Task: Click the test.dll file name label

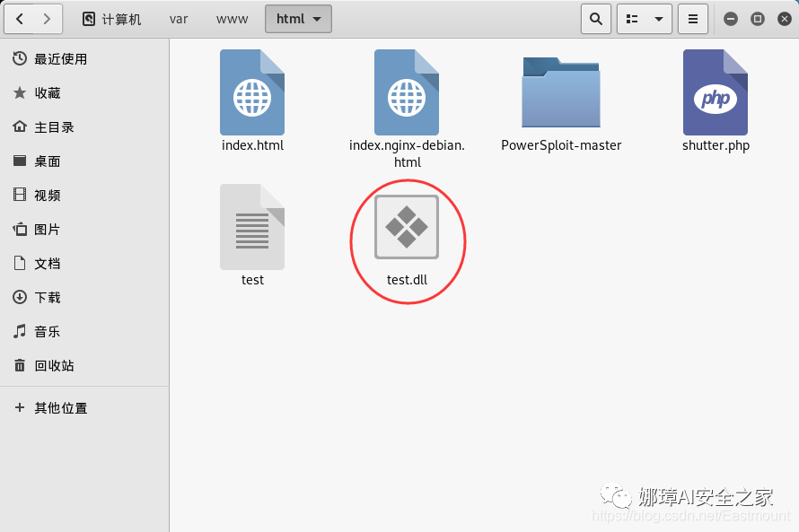Action: click(407, 280)
